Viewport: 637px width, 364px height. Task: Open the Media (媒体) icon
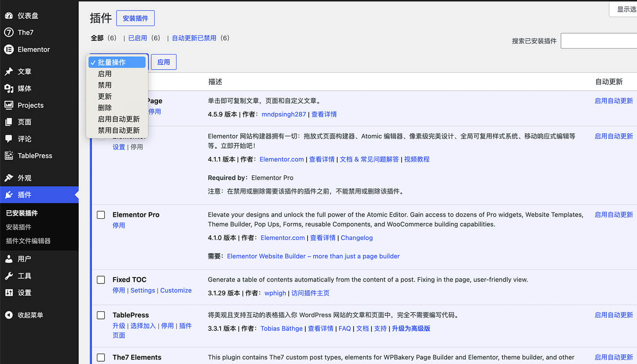(9, 88)
